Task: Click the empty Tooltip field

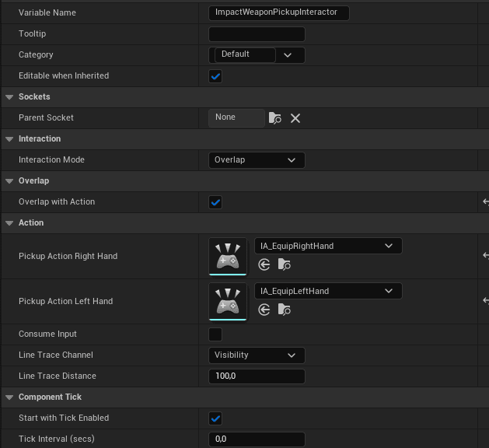Action: [257, 34]
